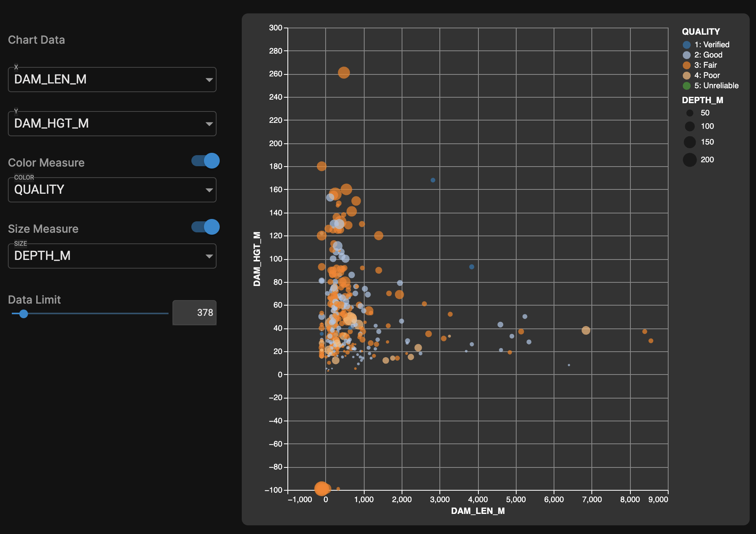Open the X axis DAM_LEN_M dropdown

point(112,80)
